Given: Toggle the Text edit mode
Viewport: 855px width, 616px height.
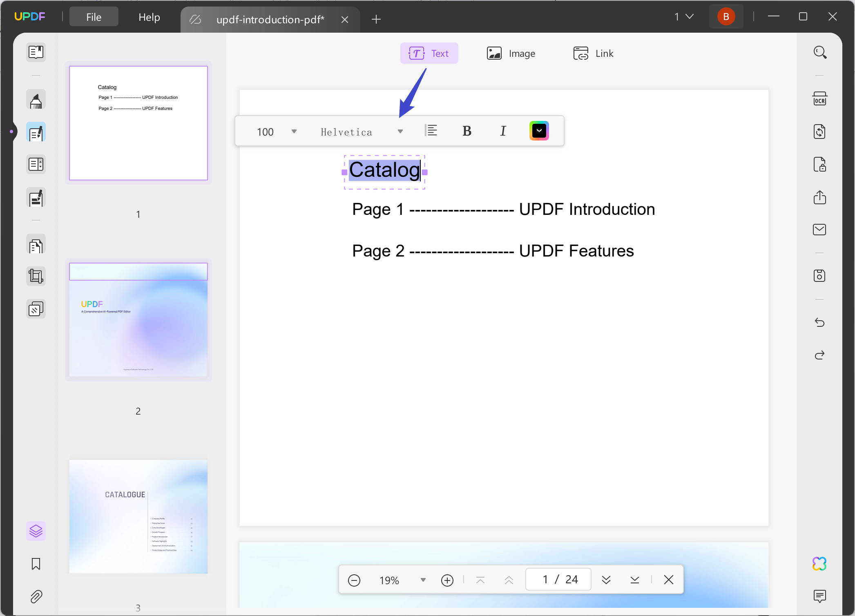Looking at the screenshot, I should pyautogui.click(x=429, y=54).
